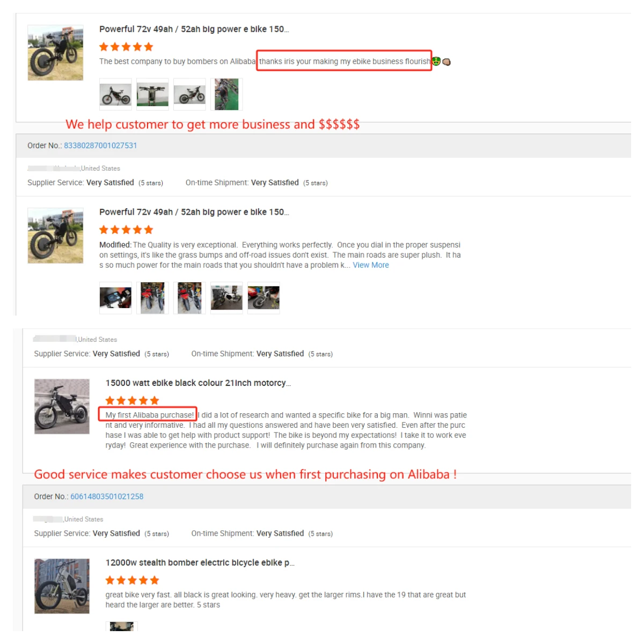Open the 12000w stealth bomber electric bicycle title
644x644 pixels.
click(x=200, y=562)
